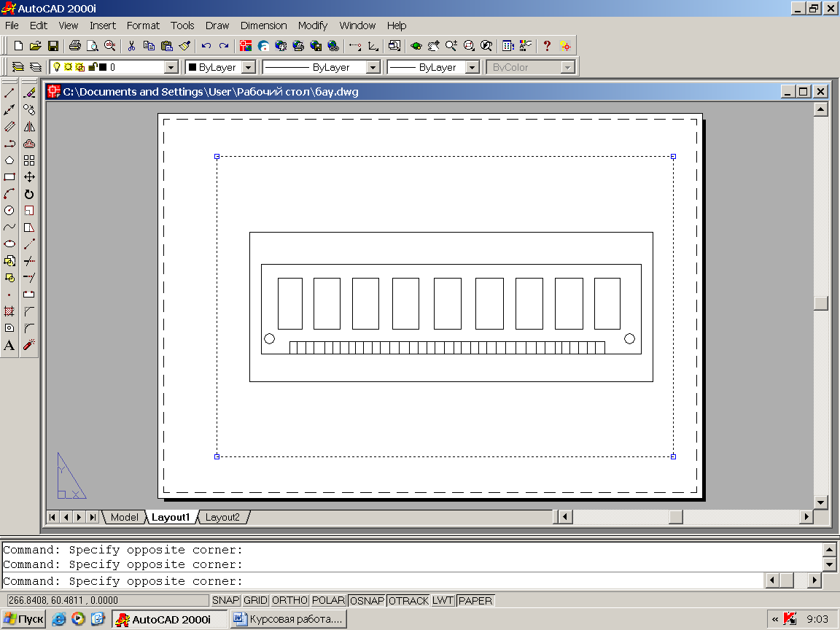Click the layer 0 color swatch
The height and width of the screenshot is (630, 840).
tap(104, 67)
